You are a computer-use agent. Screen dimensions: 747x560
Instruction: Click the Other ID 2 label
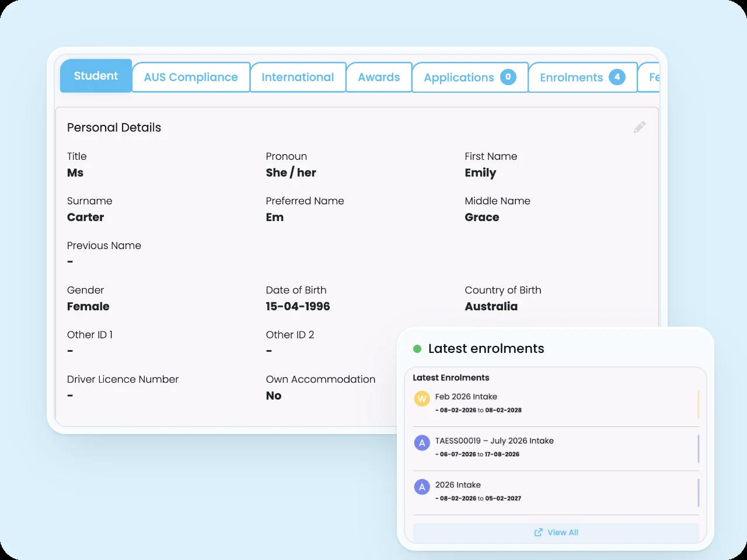pyautogui.click(x=290, y=335)
